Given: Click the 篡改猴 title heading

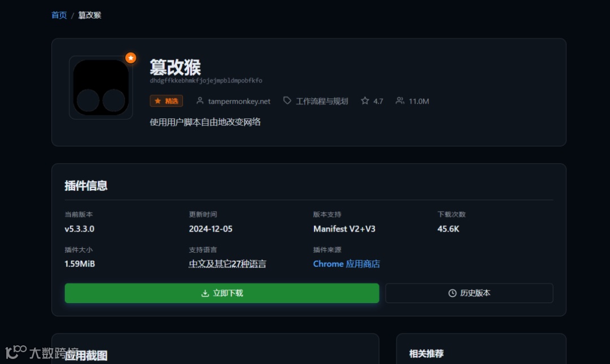Looking at the screenshot, I should tap(175, 67).
